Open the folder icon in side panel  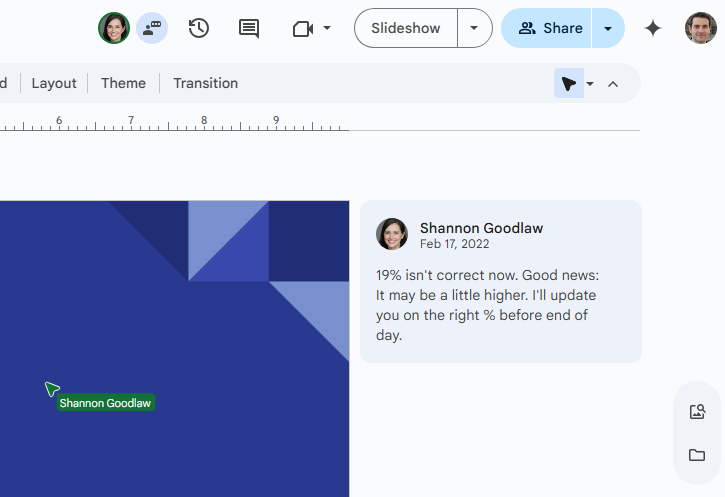pyautogui.click(x=697, y=455)
